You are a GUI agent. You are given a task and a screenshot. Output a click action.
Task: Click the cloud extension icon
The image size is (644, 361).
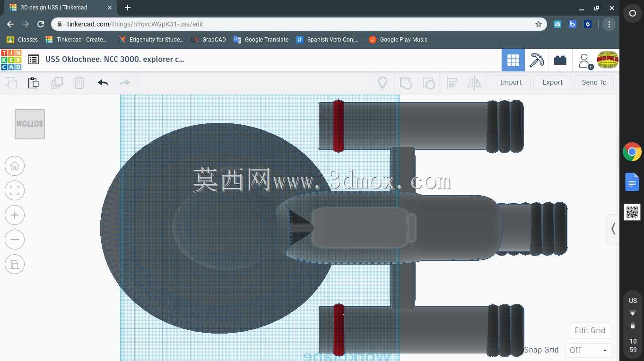coord(557,24)
